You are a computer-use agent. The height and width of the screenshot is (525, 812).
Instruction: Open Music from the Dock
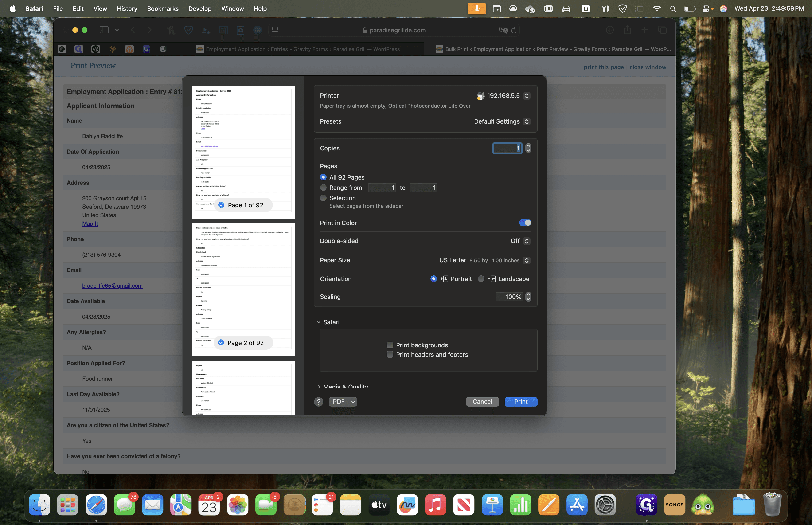tap(435, 505)
